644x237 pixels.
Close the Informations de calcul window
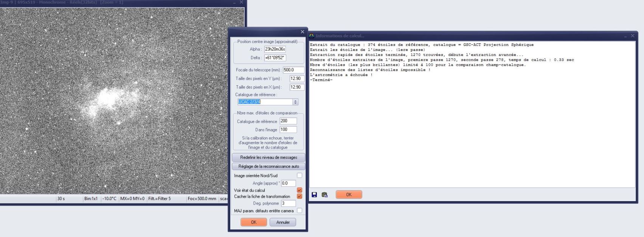point(633,36)
